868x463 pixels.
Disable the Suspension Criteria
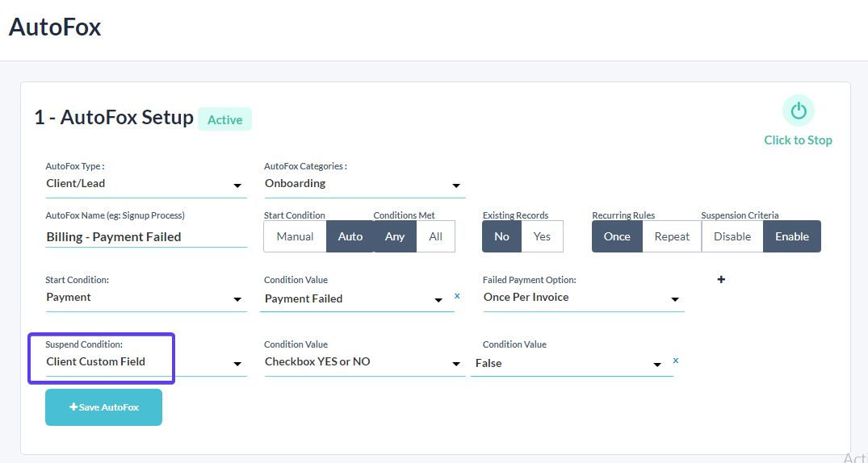click(732, 236)
